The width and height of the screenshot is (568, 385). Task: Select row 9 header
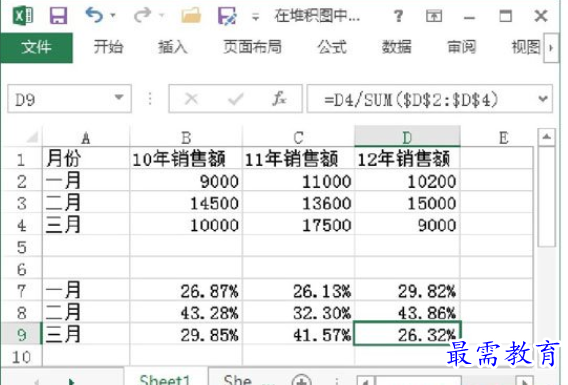(21, 335)
